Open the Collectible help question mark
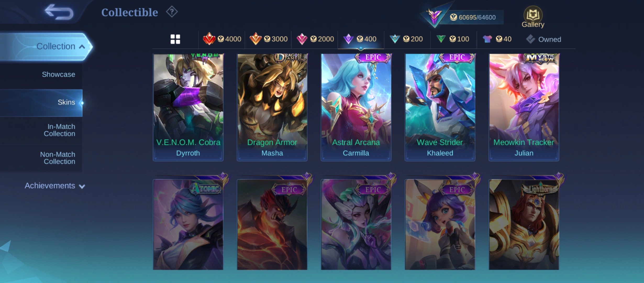Image resolution: width=644 pixels, height=283 pixels. pos(172,12)
